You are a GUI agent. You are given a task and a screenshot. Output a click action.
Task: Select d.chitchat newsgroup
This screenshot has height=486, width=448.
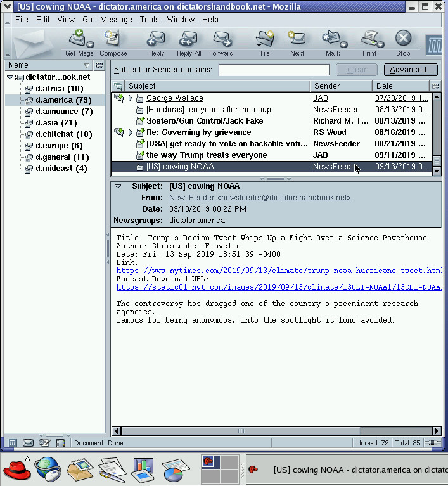pos(63,134)
